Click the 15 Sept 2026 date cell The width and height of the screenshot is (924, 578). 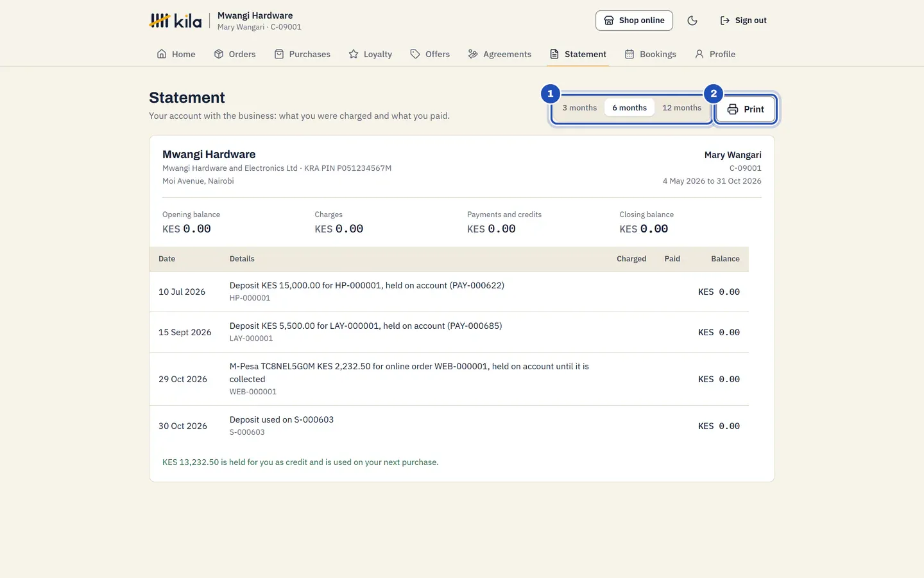(185, 332)
